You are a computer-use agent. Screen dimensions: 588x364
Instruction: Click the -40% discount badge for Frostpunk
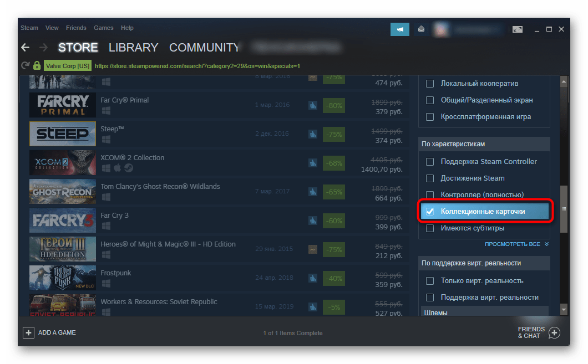coord(334,278)
